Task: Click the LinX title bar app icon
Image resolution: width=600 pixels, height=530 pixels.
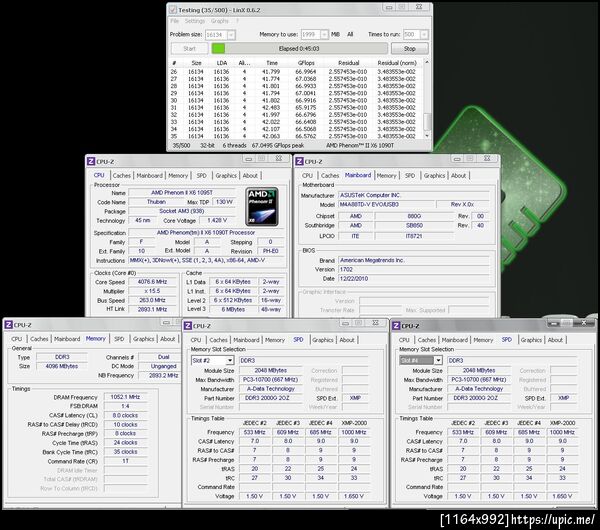Action: pos(173,10)
